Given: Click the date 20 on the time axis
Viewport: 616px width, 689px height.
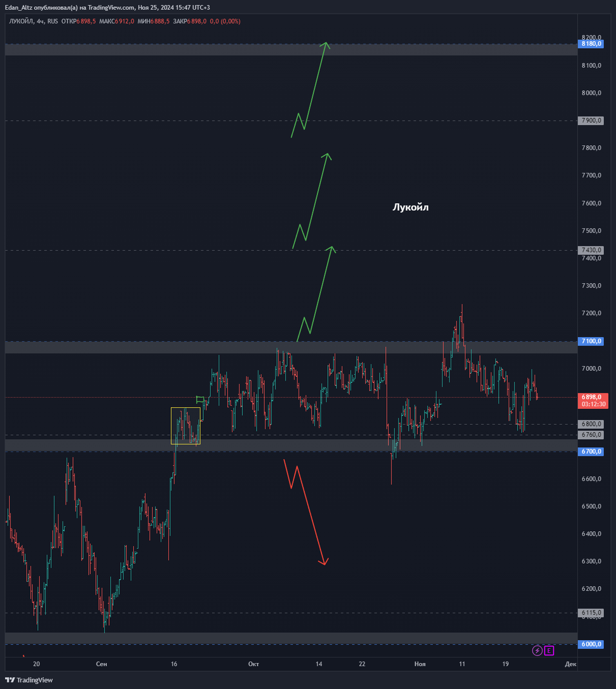Looking at the screenshot, I should click(x=37, y=664).
